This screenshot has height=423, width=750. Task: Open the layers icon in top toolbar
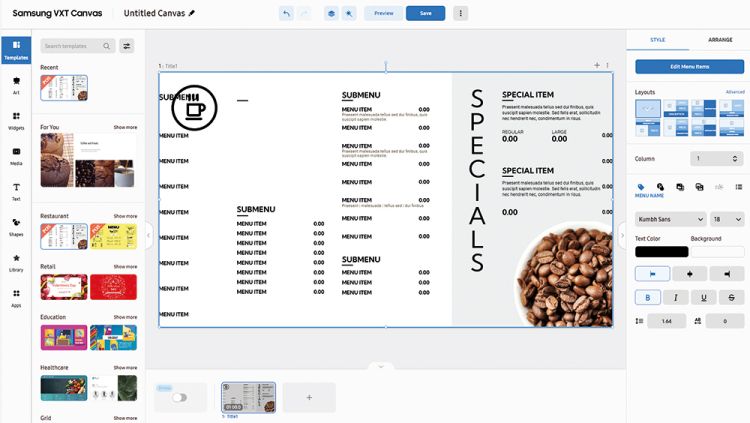coord(330,14)
